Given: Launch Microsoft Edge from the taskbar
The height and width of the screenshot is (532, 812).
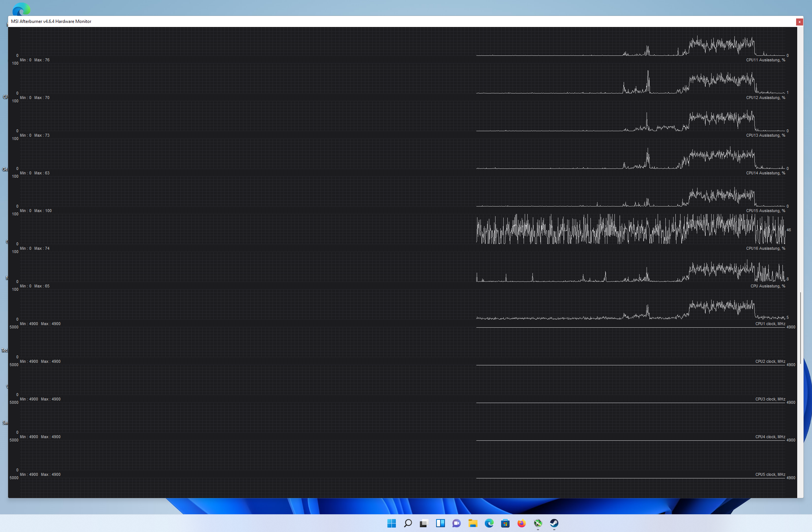Looking at the screenshot, I should click(x=489, y=523).
